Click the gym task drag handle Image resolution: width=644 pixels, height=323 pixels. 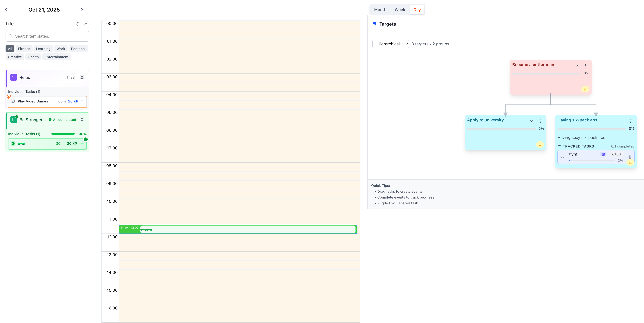[82, 143]
